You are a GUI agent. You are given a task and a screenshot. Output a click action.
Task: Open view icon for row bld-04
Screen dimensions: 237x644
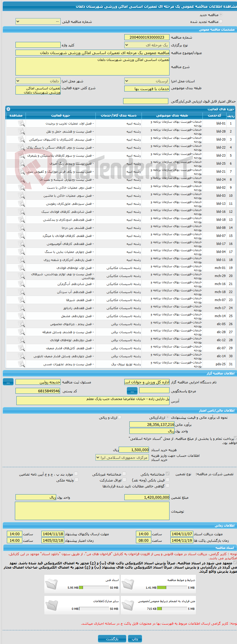21,252
